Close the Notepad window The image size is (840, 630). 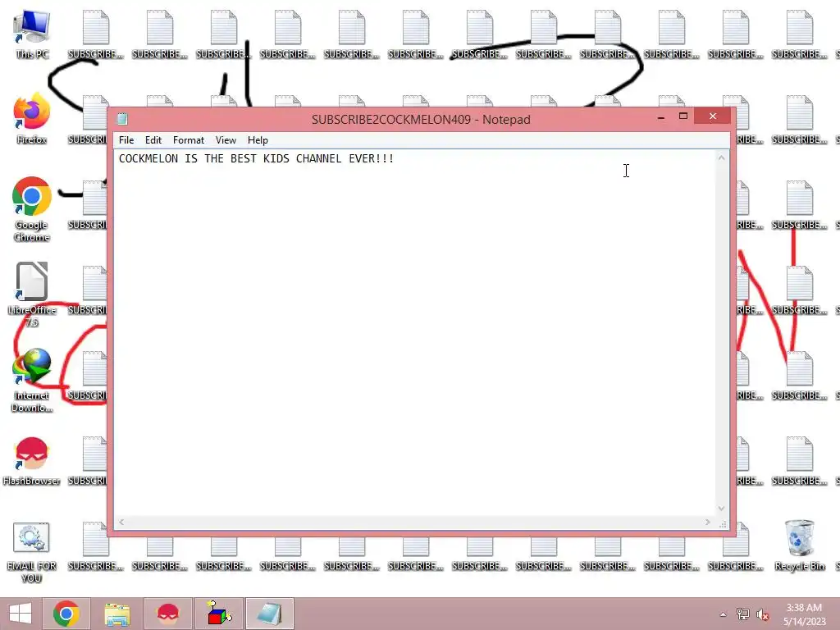coord(713,116)
